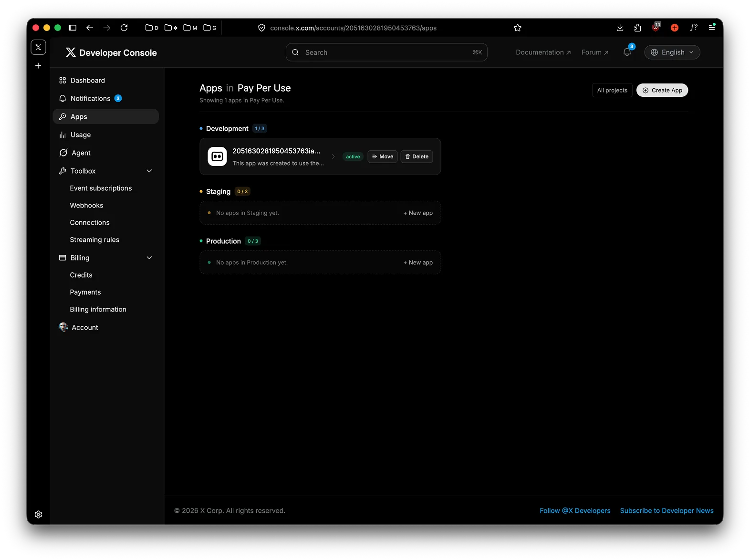Click All projects button
Viewport: 750px width, 560px height.
tap(612, 90)
